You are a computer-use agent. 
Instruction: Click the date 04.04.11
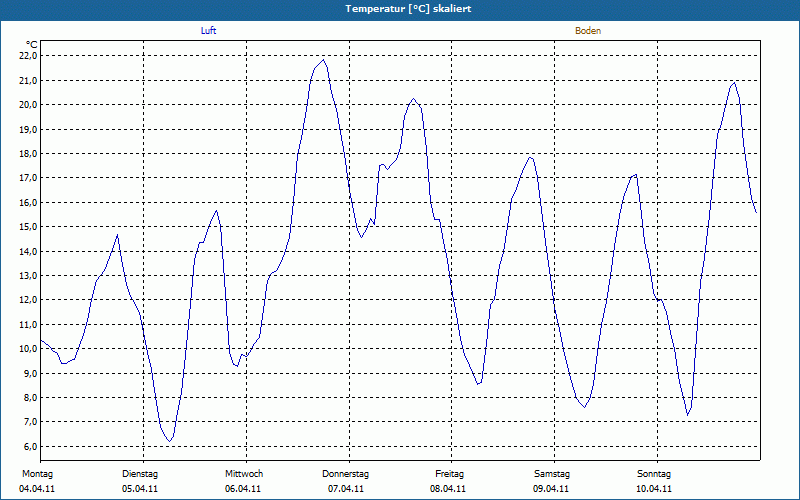(37, 489)
